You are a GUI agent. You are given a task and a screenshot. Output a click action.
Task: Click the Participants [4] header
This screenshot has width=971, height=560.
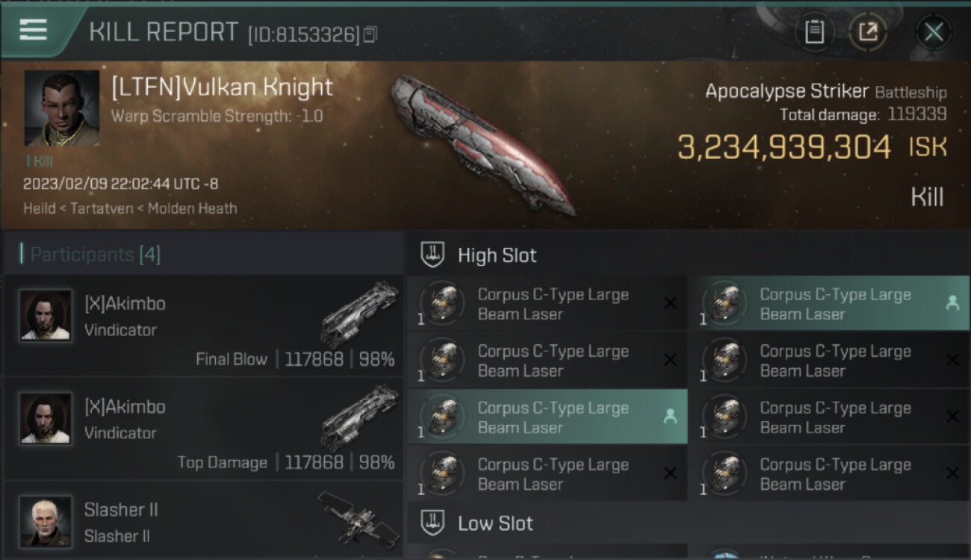(x=95, y=255)
